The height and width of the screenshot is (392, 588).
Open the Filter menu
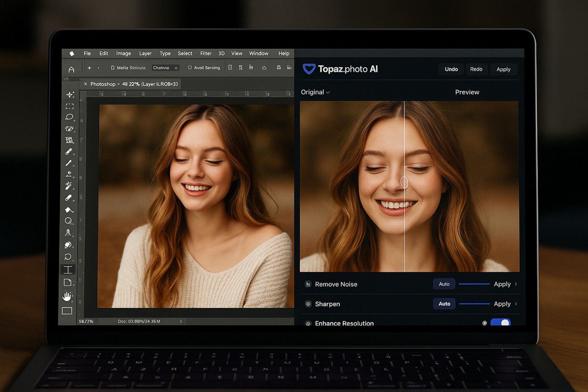click(x=206, y=53)
